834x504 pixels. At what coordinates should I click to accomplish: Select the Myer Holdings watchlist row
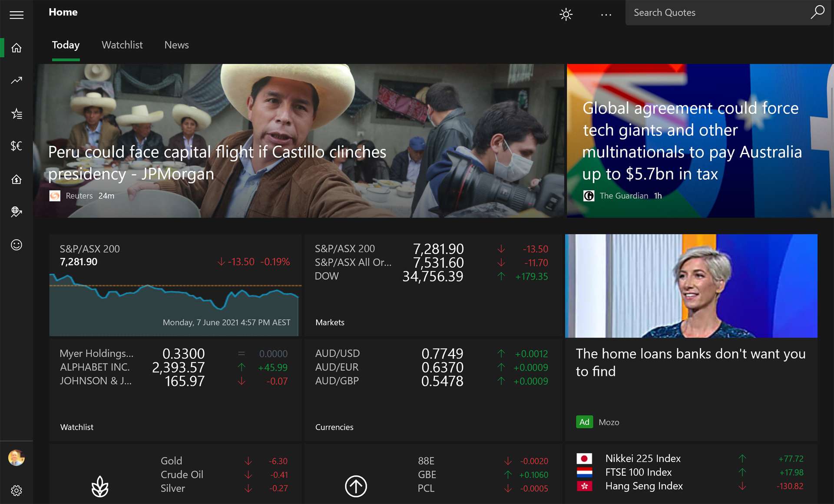click(x=174, y=354)
